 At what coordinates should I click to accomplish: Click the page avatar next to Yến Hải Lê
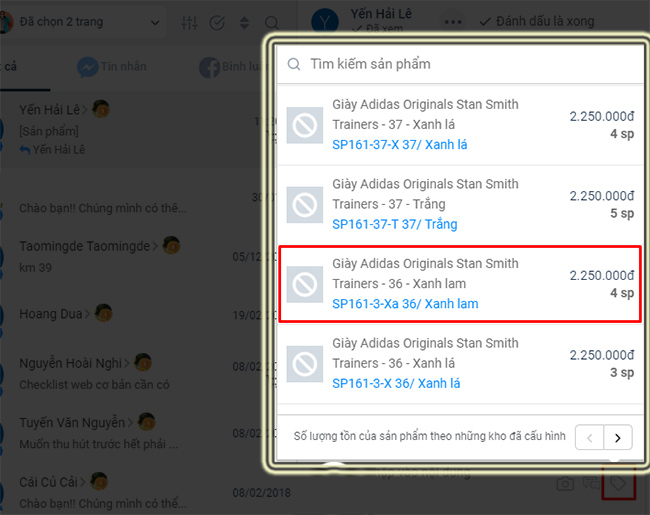100,109
